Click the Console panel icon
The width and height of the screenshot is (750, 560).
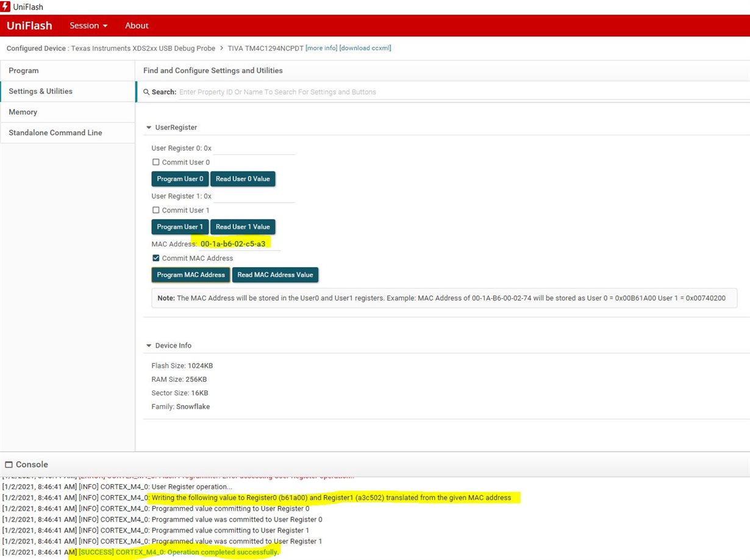[9, 465]
